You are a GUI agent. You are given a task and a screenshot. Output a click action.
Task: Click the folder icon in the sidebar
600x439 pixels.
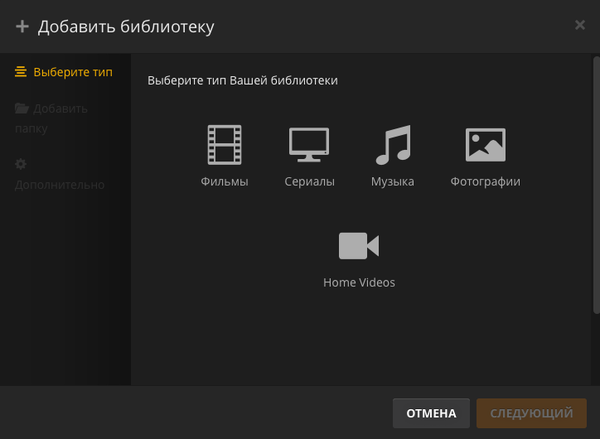coord(21,109)
